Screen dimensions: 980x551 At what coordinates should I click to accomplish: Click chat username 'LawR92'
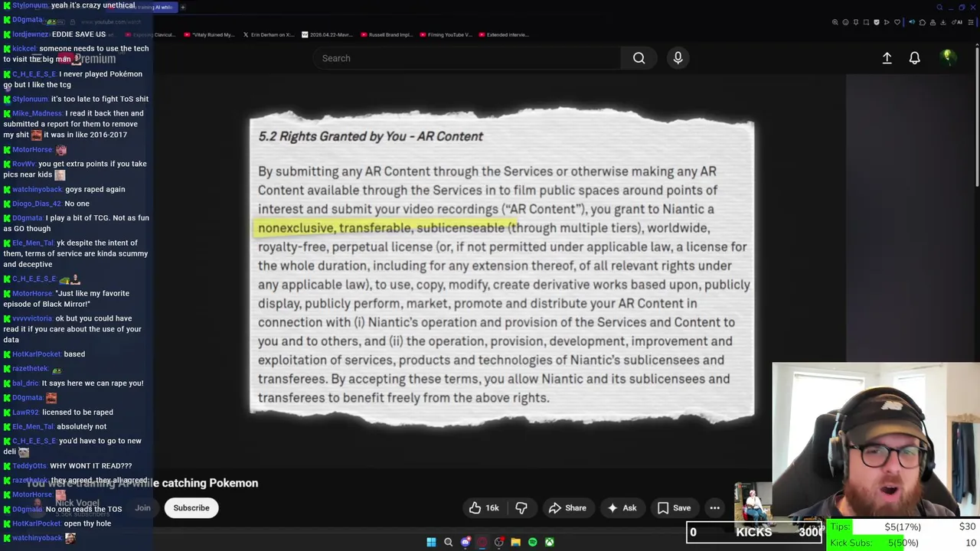click(x=25, y=412)
